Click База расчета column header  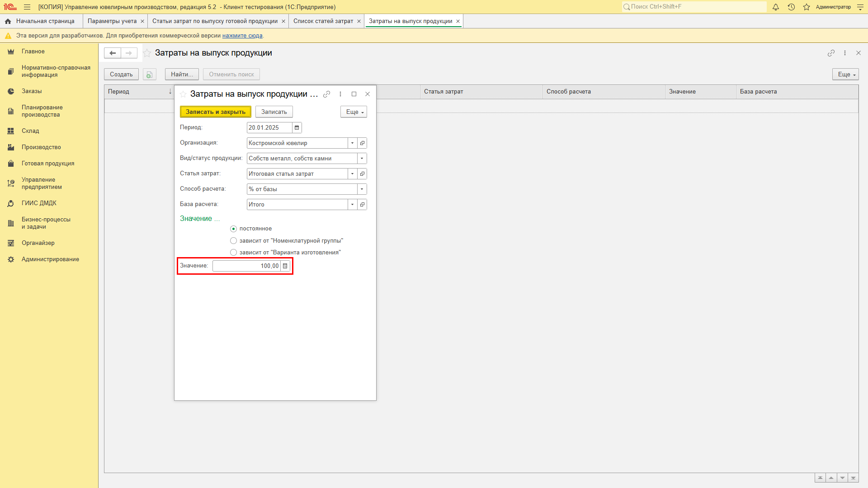tap(797, 92)
